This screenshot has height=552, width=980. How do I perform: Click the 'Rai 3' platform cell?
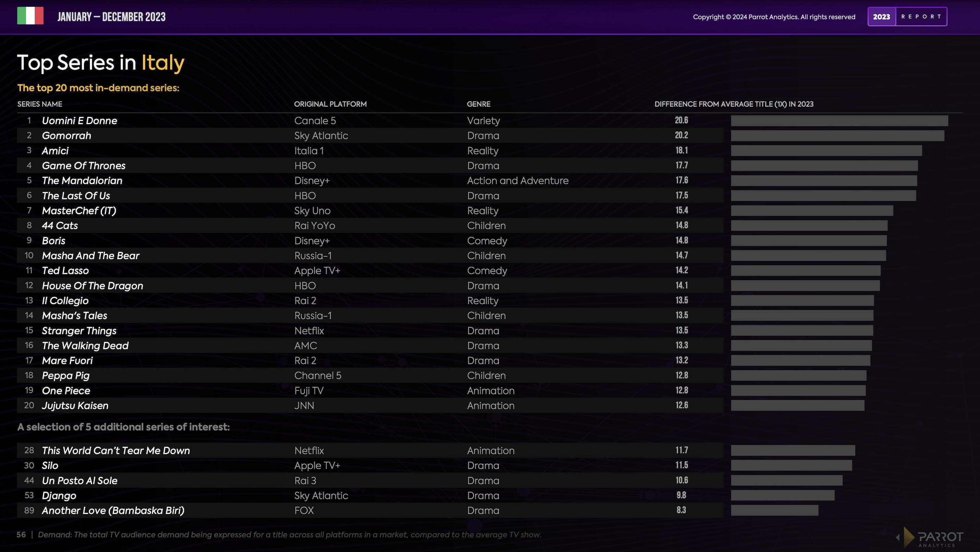(x=305, y=480)
